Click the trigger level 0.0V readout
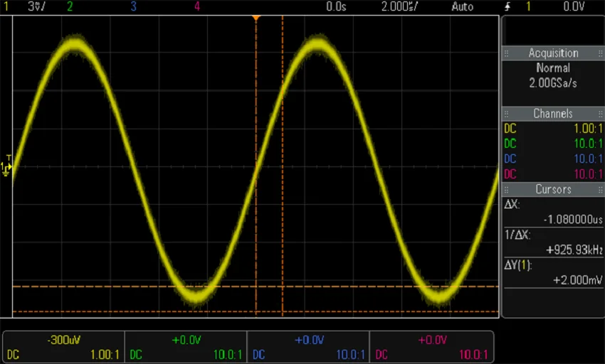The height and width of the screenshot is (364, 605). (x=574, y=6)
